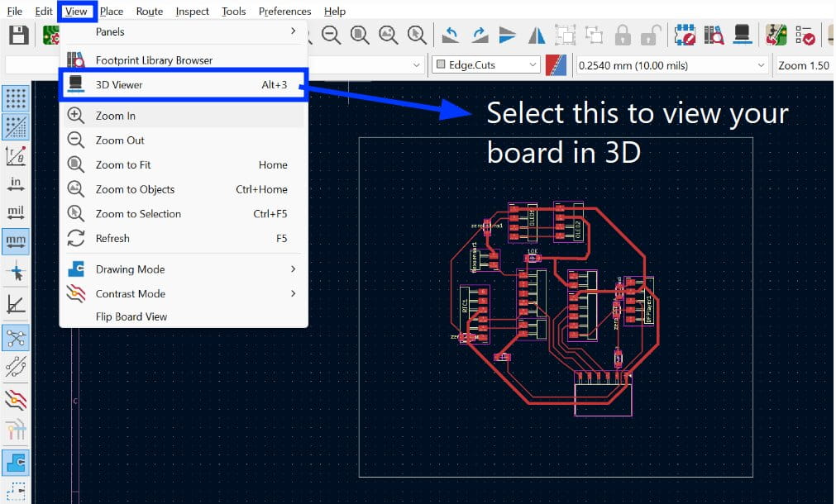Open grid size 0.2540 mm dropdown
This screenshot has height=504, width=836.
(x=671, y=65)
